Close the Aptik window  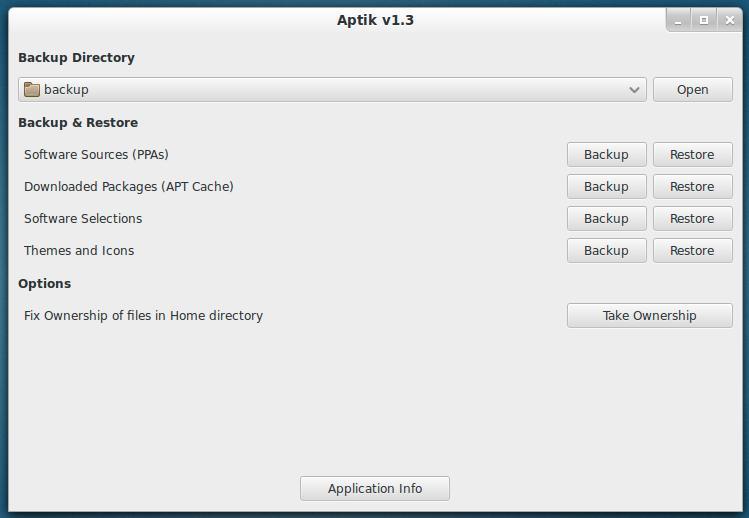click(x=729, y=20)
